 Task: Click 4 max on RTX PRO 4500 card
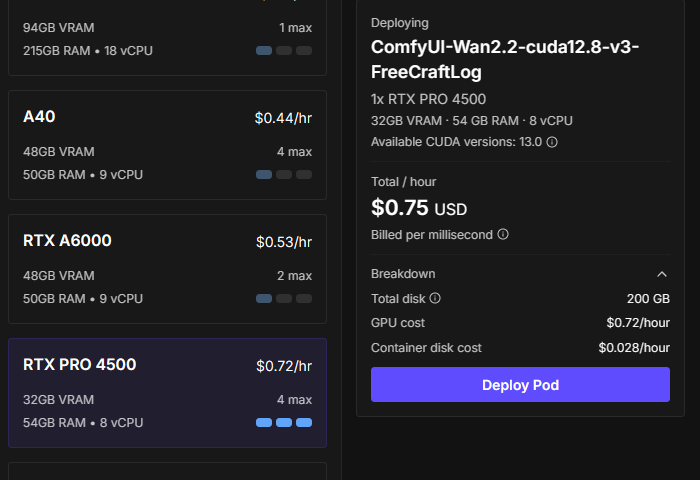[x=294, y=400]
